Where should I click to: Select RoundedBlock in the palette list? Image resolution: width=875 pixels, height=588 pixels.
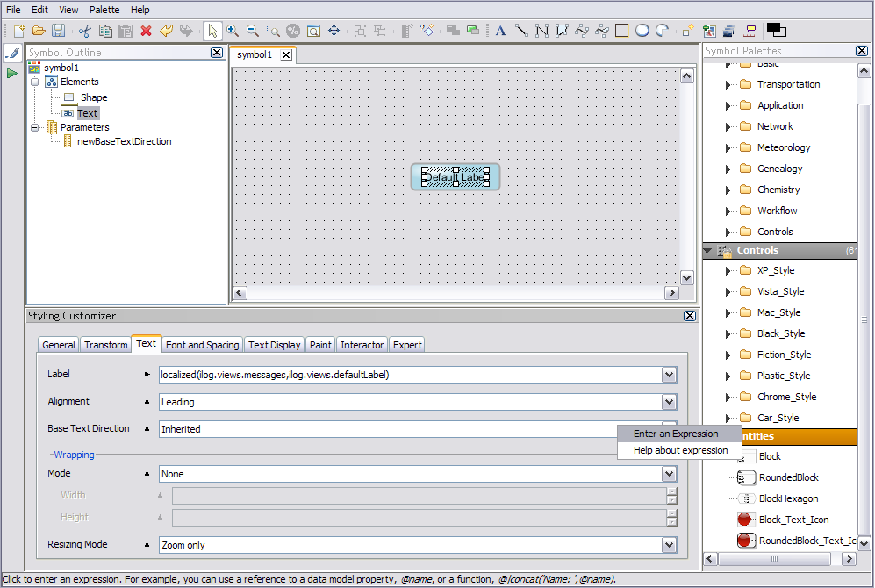pos(788,477)
